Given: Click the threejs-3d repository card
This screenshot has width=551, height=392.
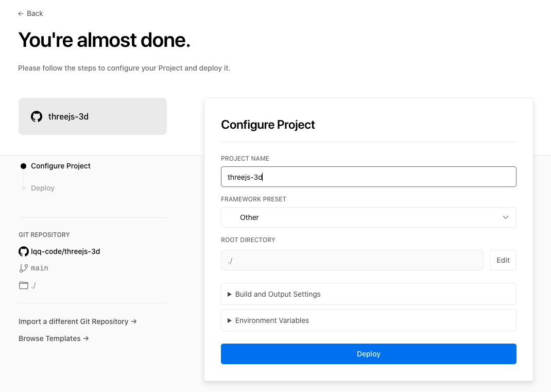Looking at the screenshot, I should tap(93, 116).
